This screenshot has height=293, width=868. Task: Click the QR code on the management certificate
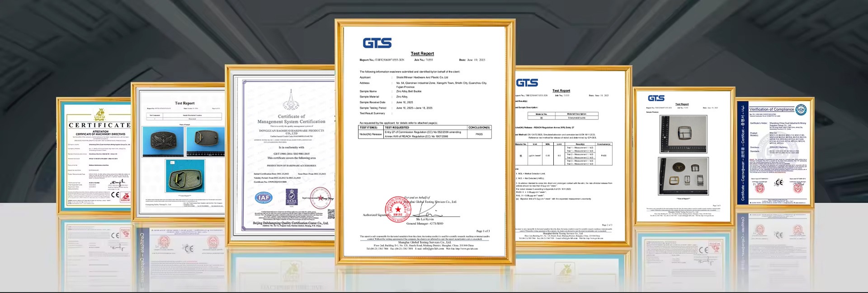click(x=331, y=214)
